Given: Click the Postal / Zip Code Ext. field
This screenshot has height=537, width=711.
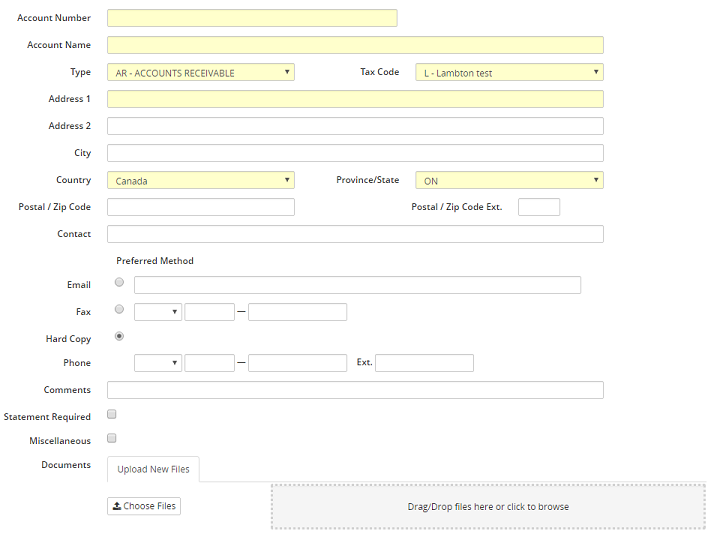Looking at the screenshot, I should click(539, 207).
